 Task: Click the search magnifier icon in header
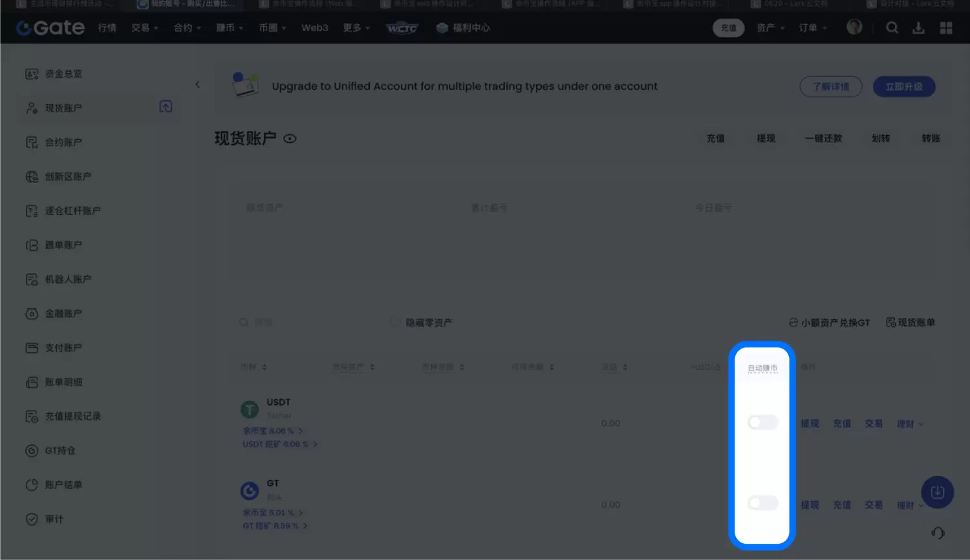892,28
